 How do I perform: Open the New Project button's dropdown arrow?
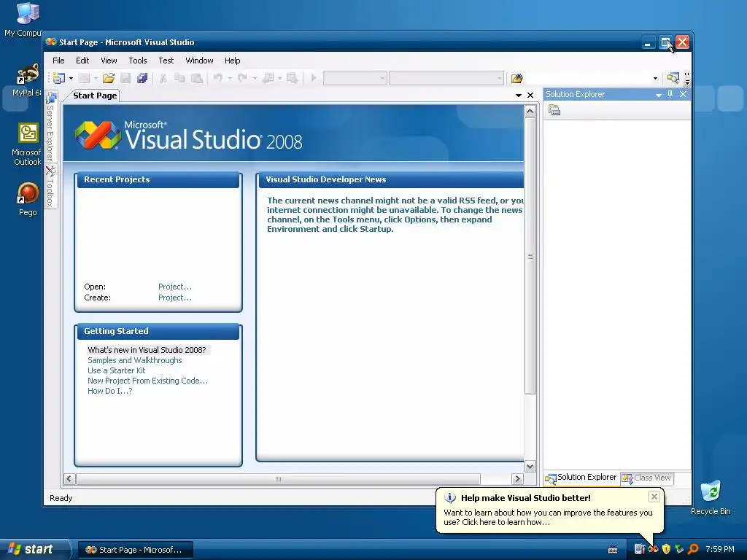point(71,78)
